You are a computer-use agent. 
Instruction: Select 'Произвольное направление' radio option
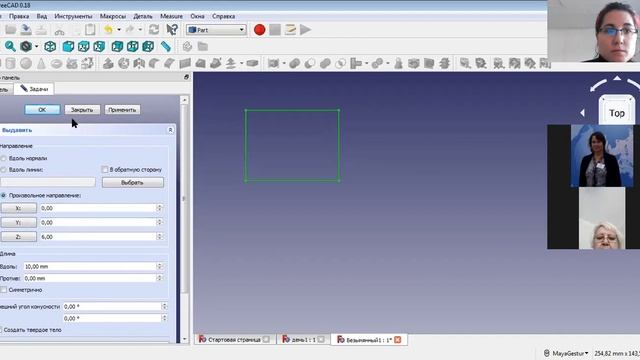click(x=4, y=196)
